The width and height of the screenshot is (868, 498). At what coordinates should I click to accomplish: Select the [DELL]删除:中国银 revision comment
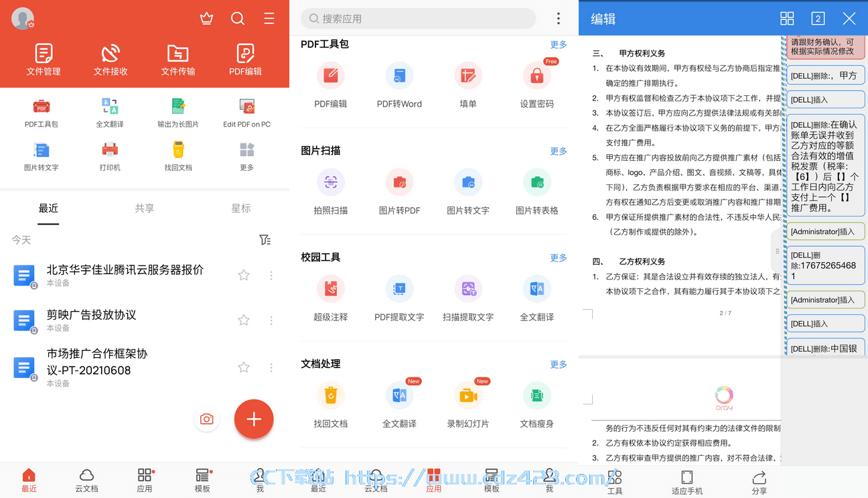click(825, 348)
